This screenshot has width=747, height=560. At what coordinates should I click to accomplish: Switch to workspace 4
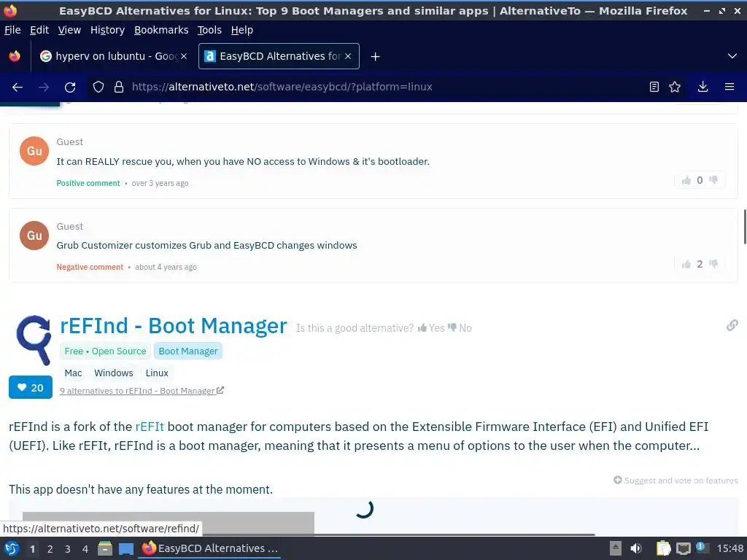(x=85, y=549)
